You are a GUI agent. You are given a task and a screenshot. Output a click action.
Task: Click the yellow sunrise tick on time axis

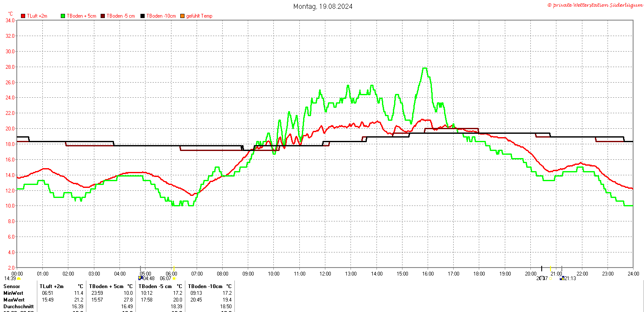[x=174, y=268]
